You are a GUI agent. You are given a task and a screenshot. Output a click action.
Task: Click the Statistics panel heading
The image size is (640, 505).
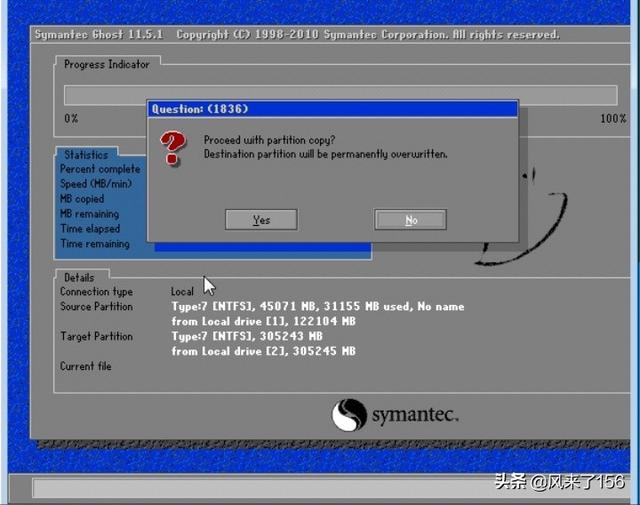pos(86,155)
